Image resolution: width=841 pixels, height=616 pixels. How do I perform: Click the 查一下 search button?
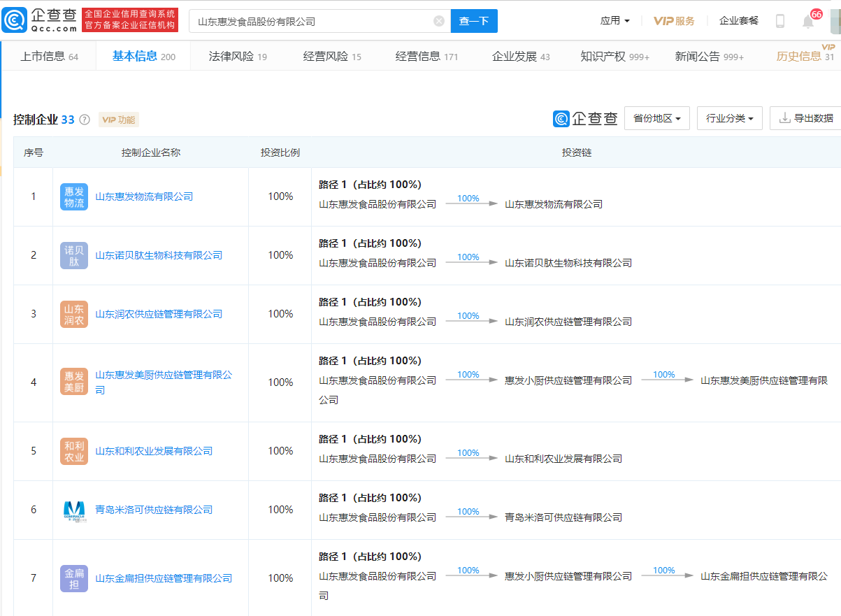474,21
